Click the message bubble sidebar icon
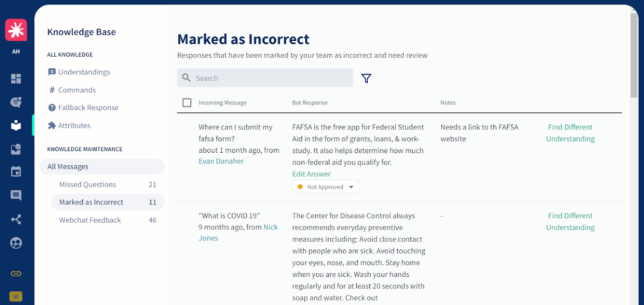644x305 pixels. [16, 196]
